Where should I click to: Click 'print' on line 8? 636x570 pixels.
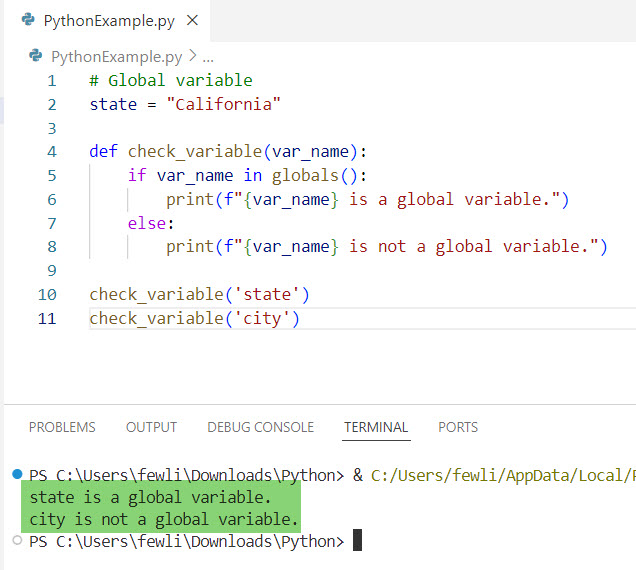click(190, 247)
